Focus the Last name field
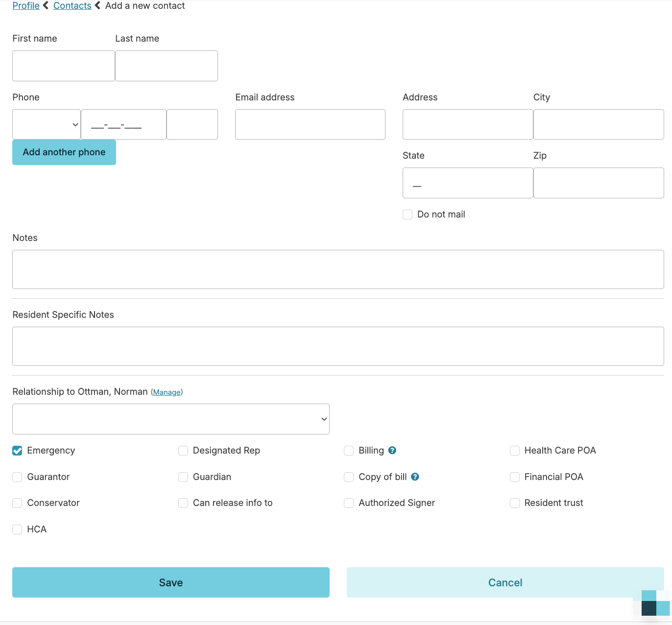Viewport: 672px width, 625px height. point(167,66)
